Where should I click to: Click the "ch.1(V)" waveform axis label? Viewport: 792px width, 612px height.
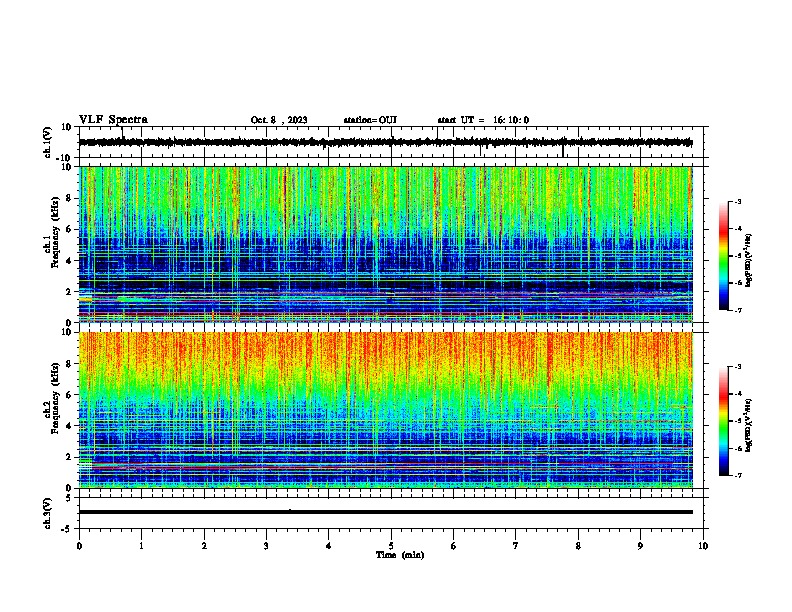48,142
